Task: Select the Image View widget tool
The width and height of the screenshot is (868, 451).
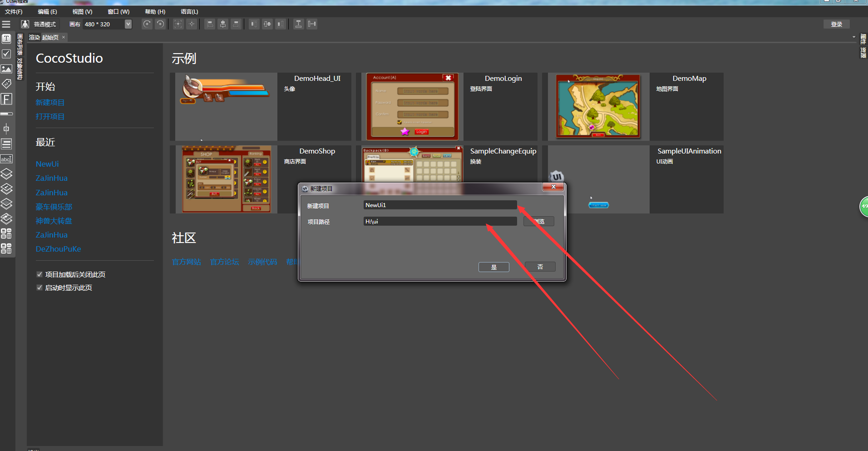Action: [6, 69]
